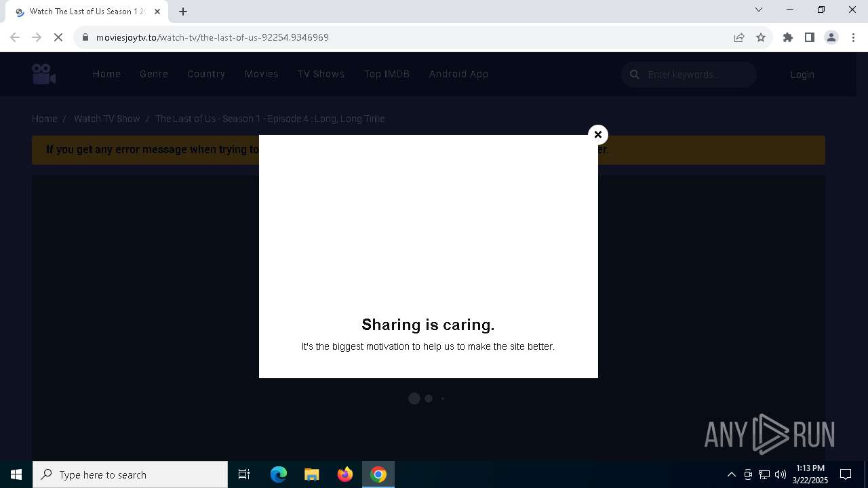Viewport: 868px width, 488px height.
Task: Close The Last of Us tab
Action: point(157,12)
